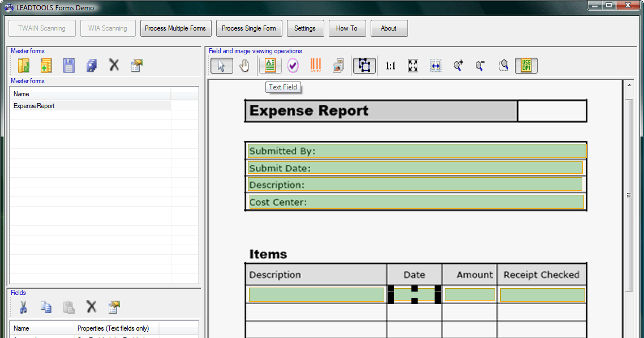Select the checkmark OMR field tool
Image resolution: width=644 pixels, height=338 pixels.
pos(293,66)
